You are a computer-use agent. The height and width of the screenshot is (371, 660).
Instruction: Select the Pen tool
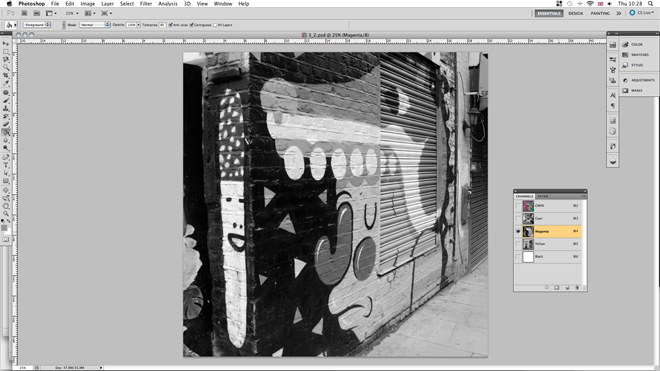click(5, 157)
